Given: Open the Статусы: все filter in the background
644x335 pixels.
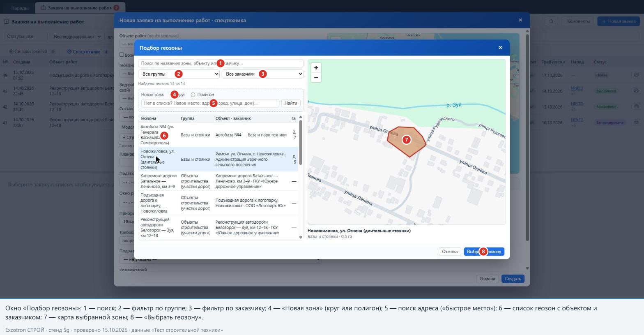Looking at the screenshot, I should click(x=26, y=37).
